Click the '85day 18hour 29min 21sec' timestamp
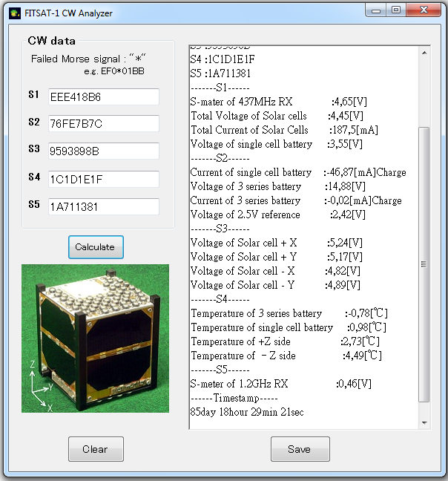Screen dimensions: 448x481 [247, 412]
